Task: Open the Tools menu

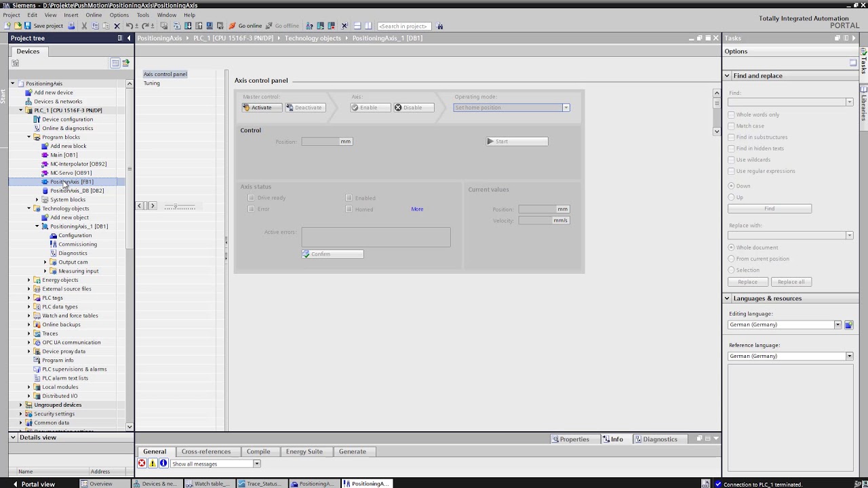Action: coord(143,15)
